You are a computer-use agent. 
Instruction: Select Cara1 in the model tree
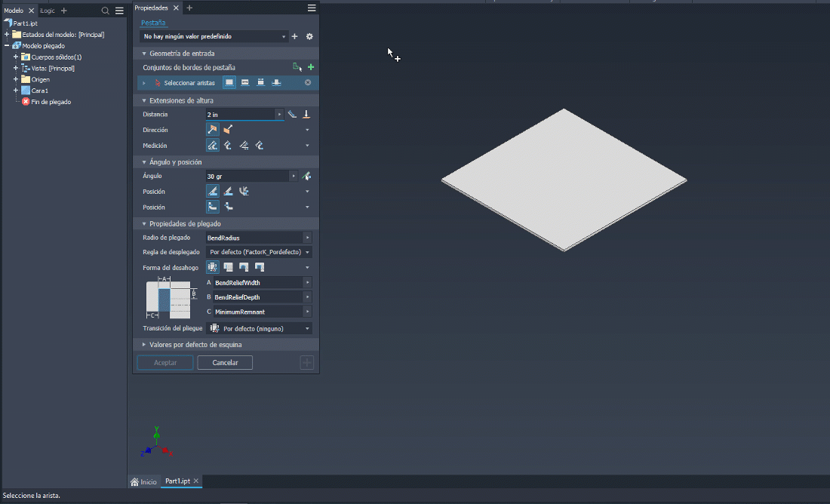point(40,91)
